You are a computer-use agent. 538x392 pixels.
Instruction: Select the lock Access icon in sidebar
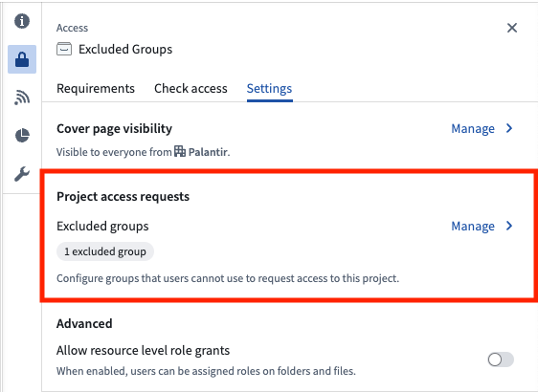(x=22, y=59)
